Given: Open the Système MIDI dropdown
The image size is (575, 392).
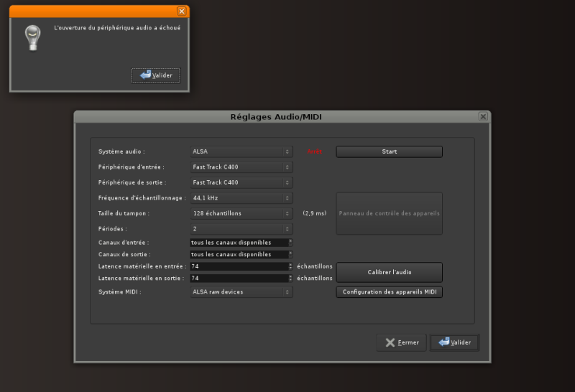Looking at the screenshot, I should [241, 292].
